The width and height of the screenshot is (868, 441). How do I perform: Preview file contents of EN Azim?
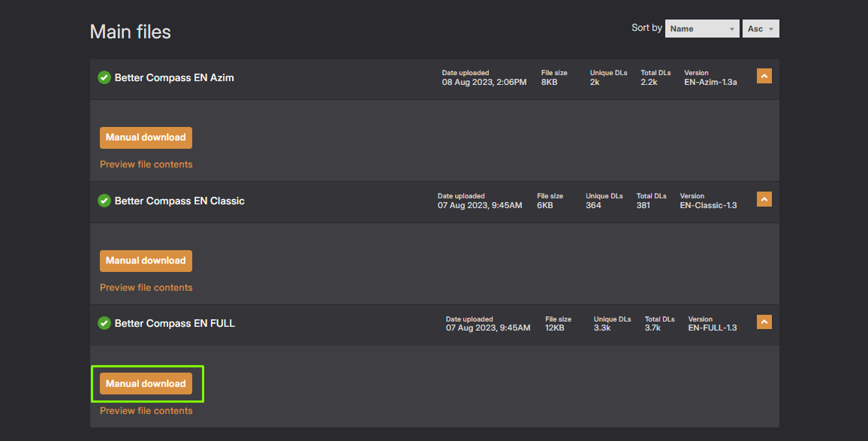(x=146, y=165)
